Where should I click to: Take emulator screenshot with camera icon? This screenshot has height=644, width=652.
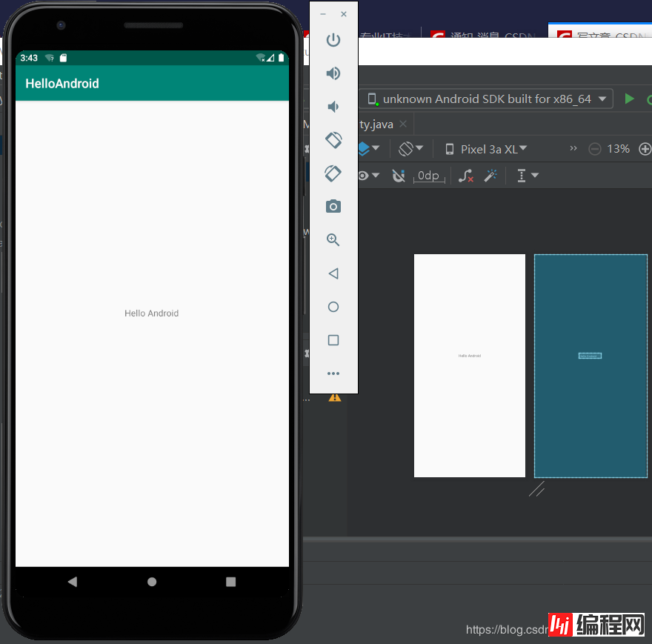click(333, 206)
